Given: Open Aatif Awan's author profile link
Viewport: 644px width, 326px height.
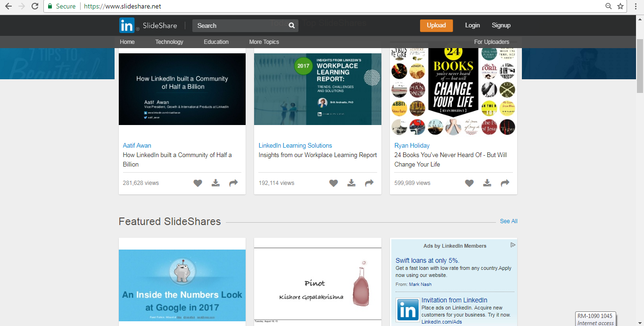Looking at the screenshot, I should click(137, 146).
